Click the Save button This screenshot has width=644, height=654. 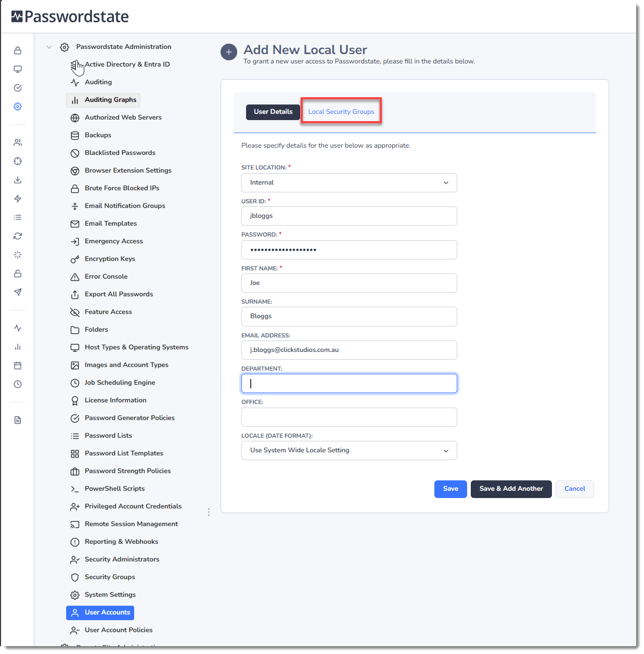pyautogui.click(x=450, y=489)
